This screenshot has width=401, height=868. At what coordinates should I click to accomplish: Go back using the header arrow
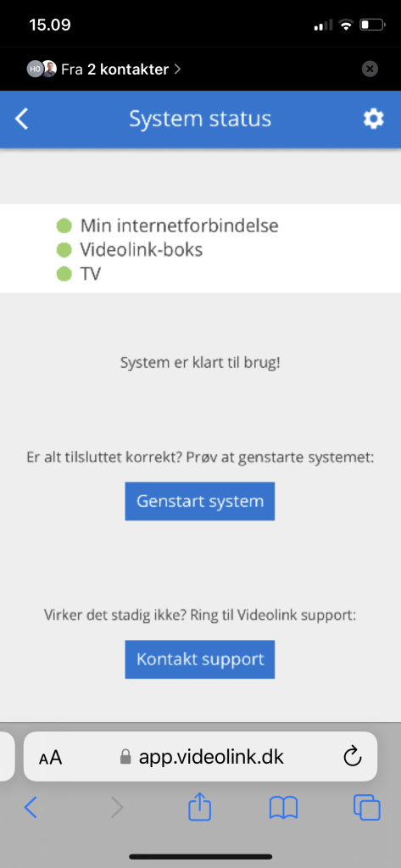tap(21, 119)
